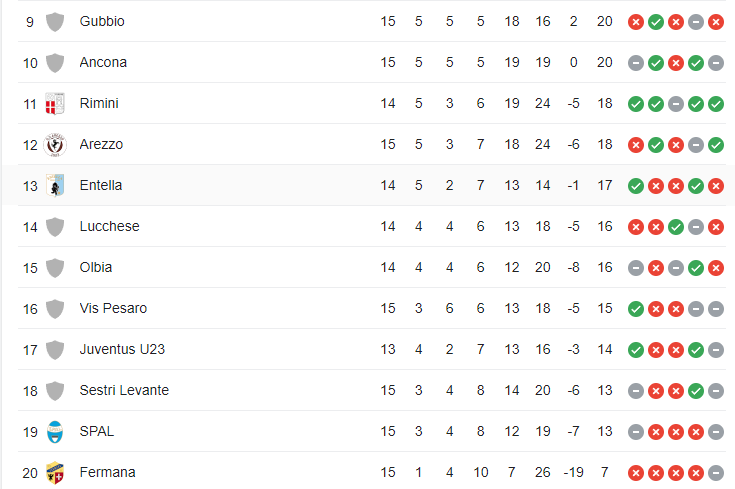This screenshot has height=489, width=735.
Task: Click Ancona's single red loss icon
Action: [x=676, y=62]
